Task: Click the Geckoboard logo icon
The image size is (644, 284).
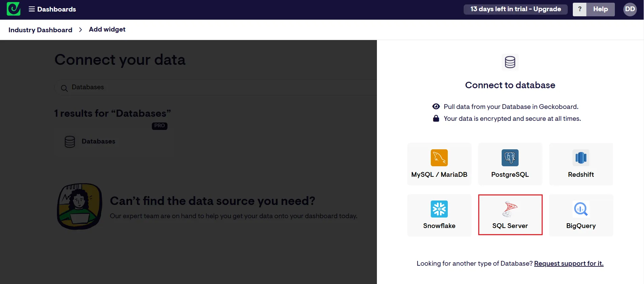Action: (x=14, y=9)
